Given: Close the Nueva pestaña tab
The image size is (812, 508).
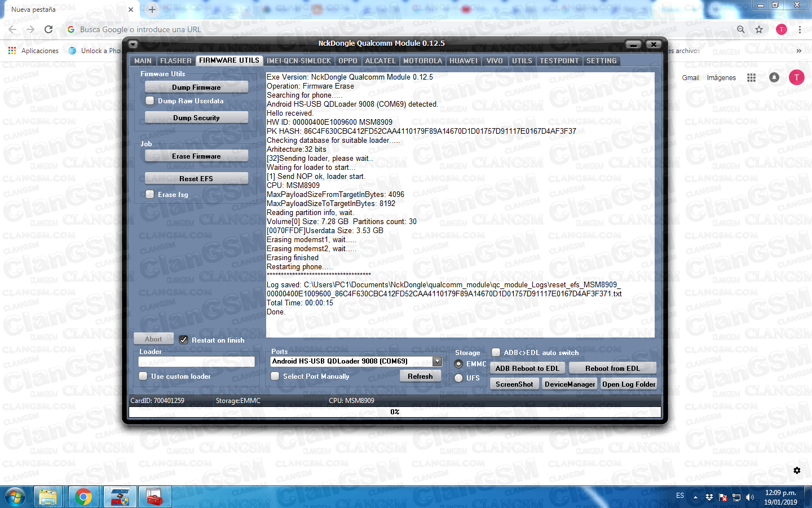Looking at the screenshot, I should pos(130,10).
